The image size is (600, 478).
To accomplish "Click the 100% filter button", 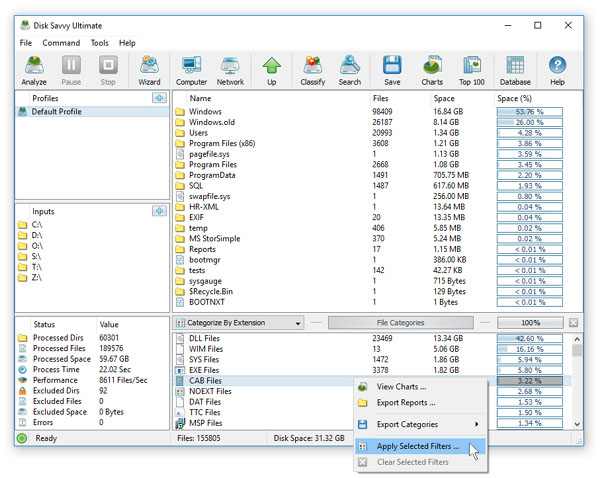I will [x=530, y=324].
